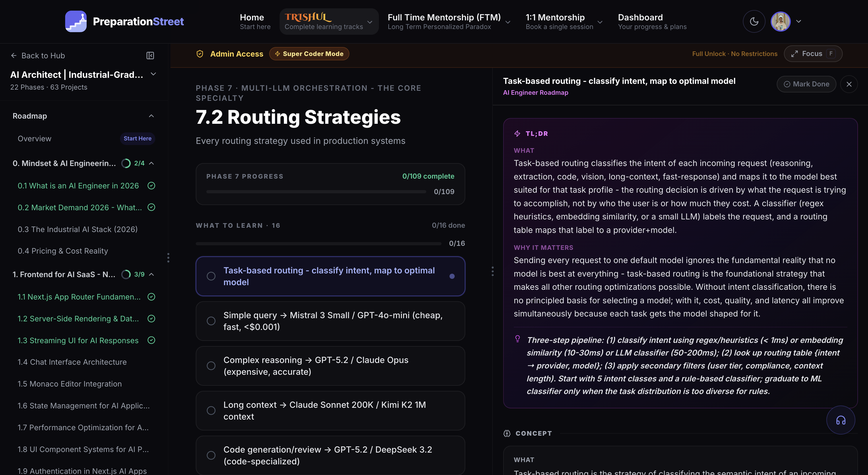The height and width of the screenshot is (475, 868).
Task: Check off Simple query Mistral 3 Small item
Action: tap(211, 321)
